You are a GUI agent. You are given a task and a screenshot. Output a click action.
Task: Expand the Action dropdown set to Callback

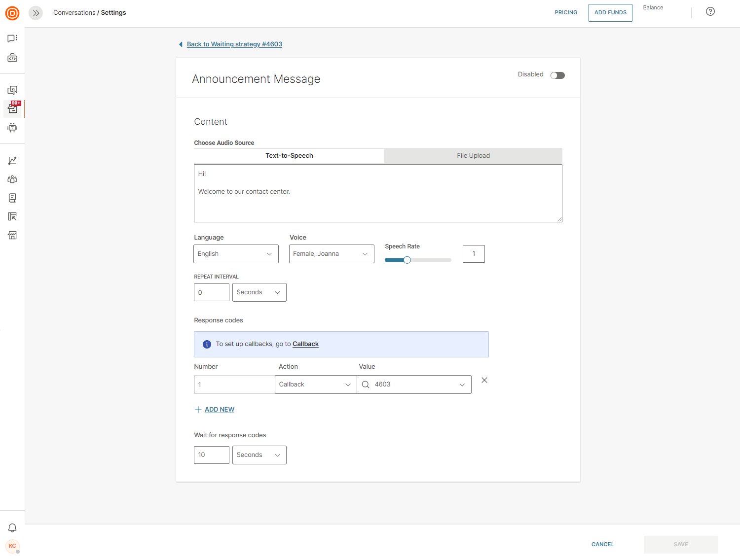pyautogui.click(x=315, y=385)
